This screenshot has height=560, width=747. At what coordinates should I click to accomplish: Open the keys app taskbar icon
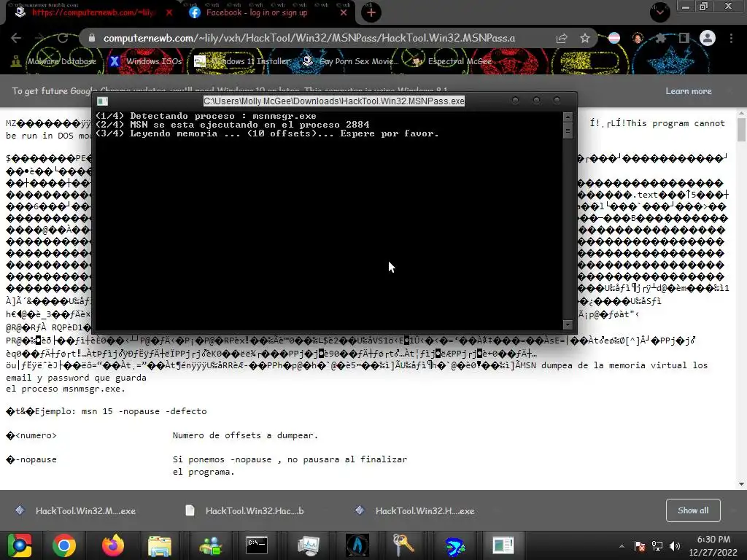(404, 545)
